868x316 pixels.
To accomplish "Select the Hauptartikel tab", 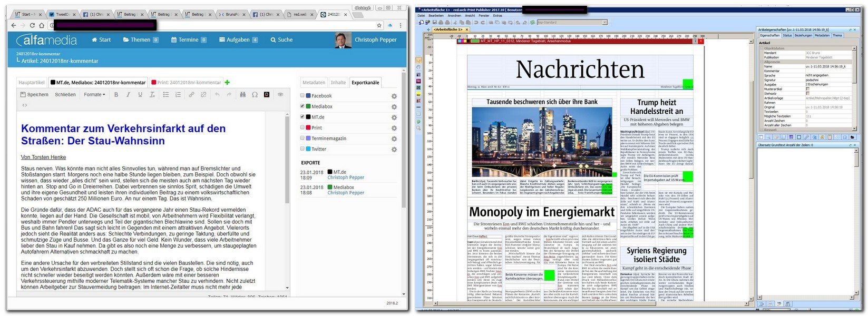I will [x=32, y=83].
